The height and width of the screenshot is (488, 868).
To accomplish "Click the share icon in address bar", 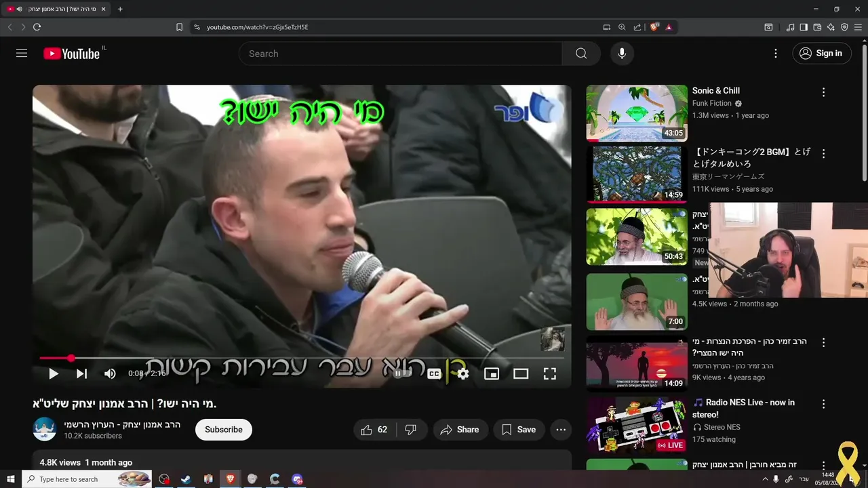I will click(637, 27).
